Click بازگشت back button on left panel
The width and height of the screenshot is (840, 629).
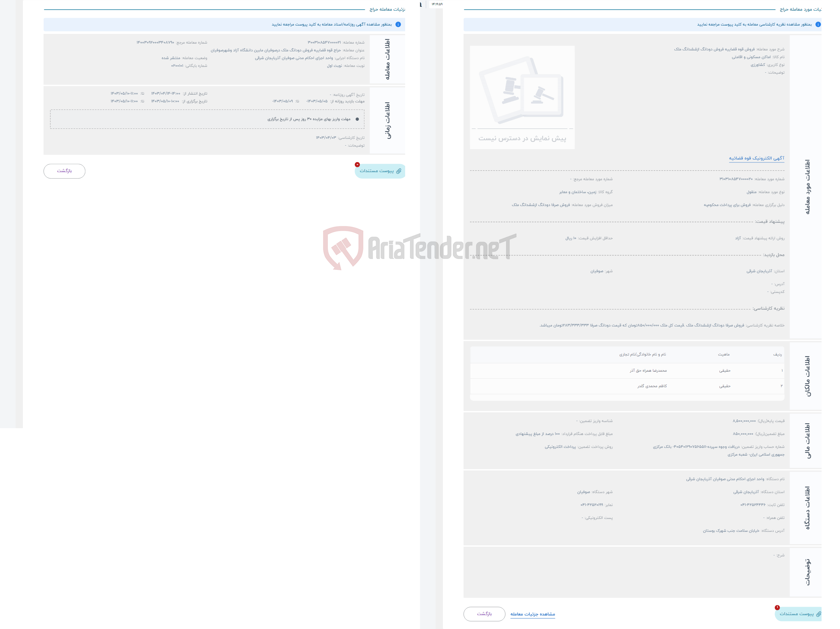(x=64, y=170)
